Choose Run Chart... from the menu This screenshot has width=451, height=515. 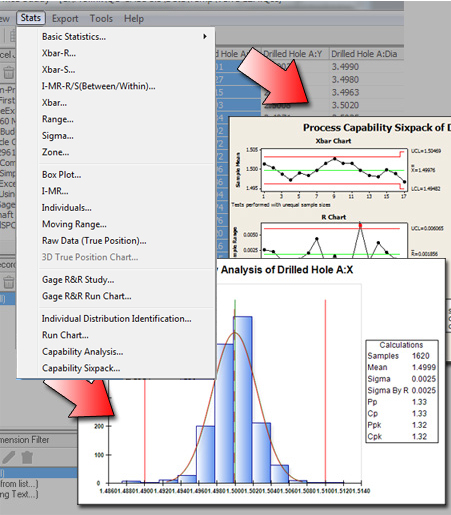pos(116,335)
